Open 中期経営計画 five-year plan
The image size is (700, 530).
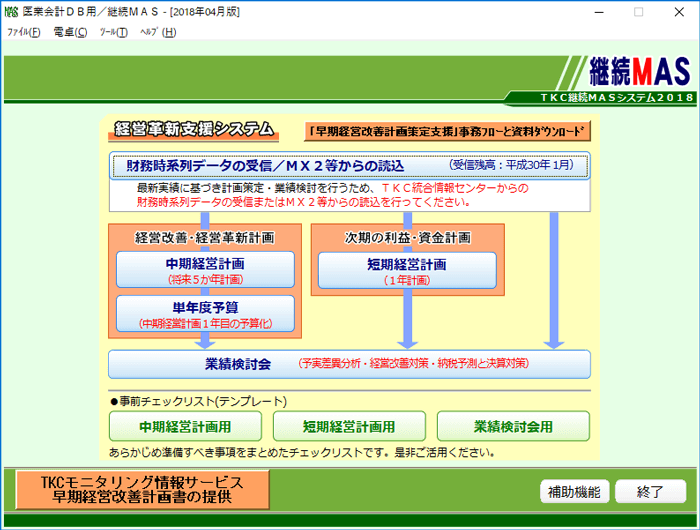(x=205, y=270)
